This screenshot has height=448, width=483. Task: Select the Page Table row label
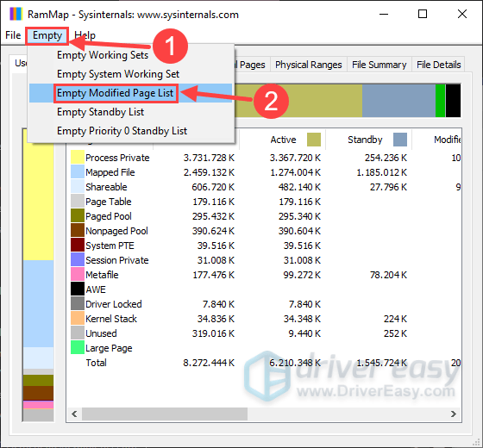pos(109,202)
